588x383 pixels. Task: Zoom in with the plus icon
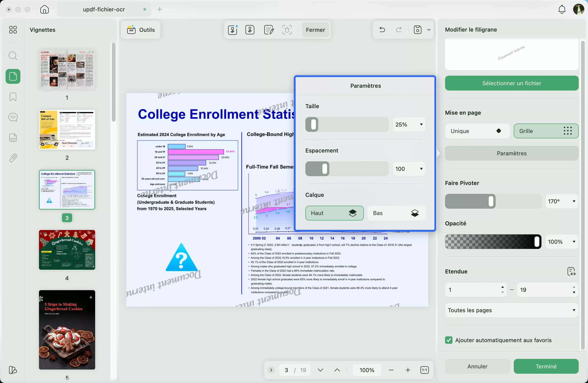point(408,370)
